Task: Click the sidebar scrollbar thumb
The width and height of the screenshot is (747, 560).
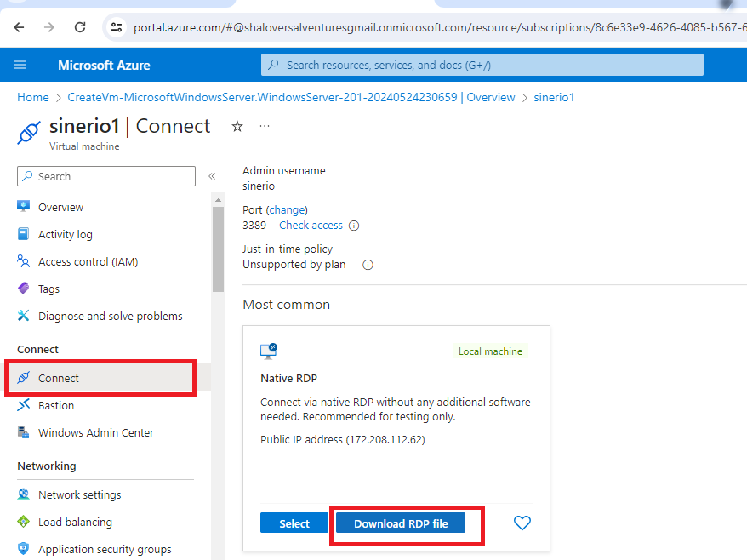Action: coord(218,249)
